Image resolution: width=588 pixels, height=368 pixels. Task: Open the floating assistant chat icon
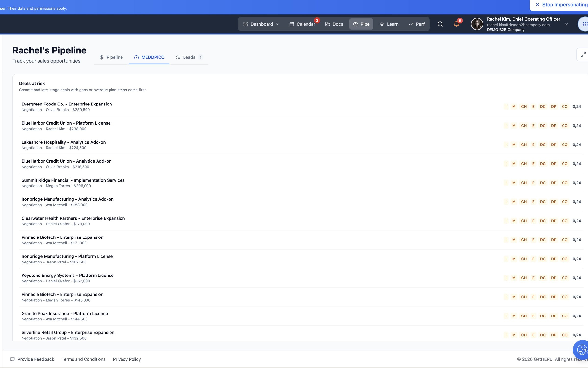coord(582,349)
